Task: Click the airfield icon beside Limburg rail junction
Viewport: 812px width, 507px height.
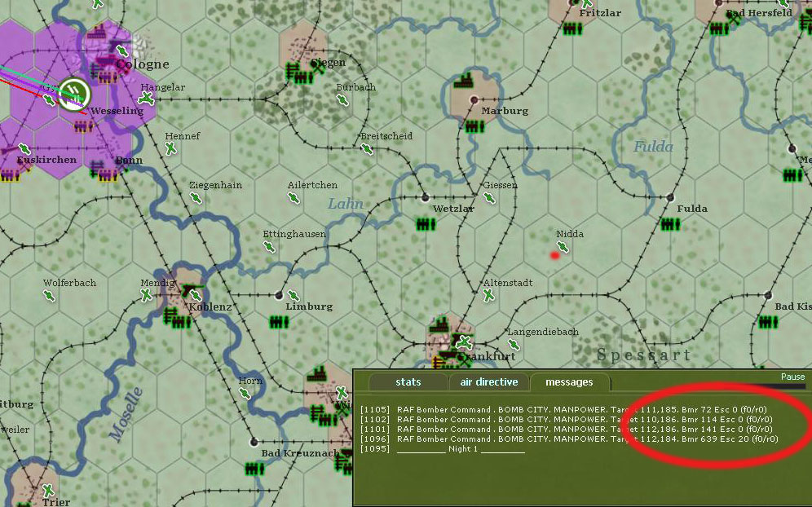Action: [x=293, y=295]
